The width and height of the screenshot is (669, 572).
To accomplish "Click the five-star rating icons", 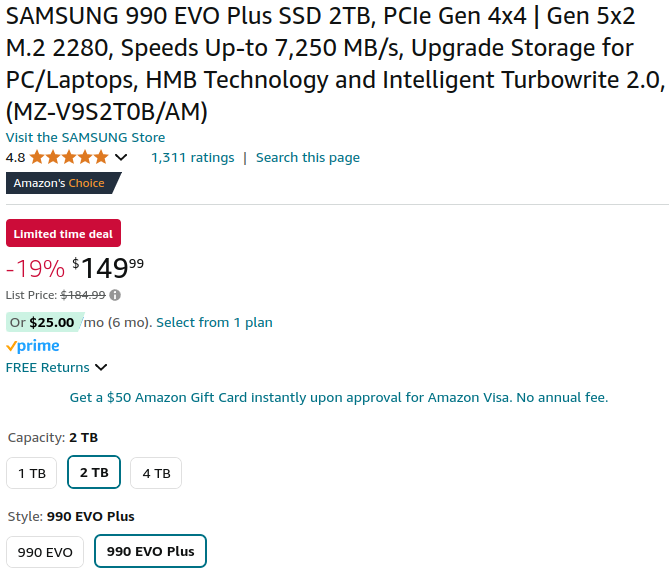I will pos(69,157).
